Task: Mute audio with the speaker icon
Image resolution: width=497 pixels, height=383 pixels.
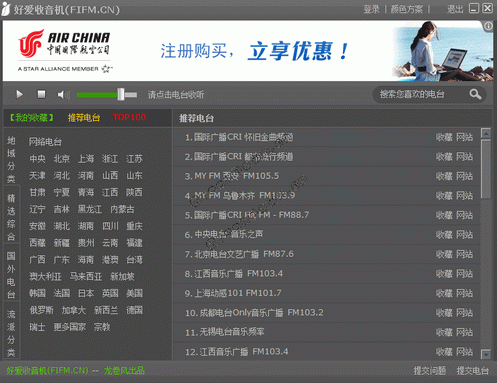Action: 63,95
